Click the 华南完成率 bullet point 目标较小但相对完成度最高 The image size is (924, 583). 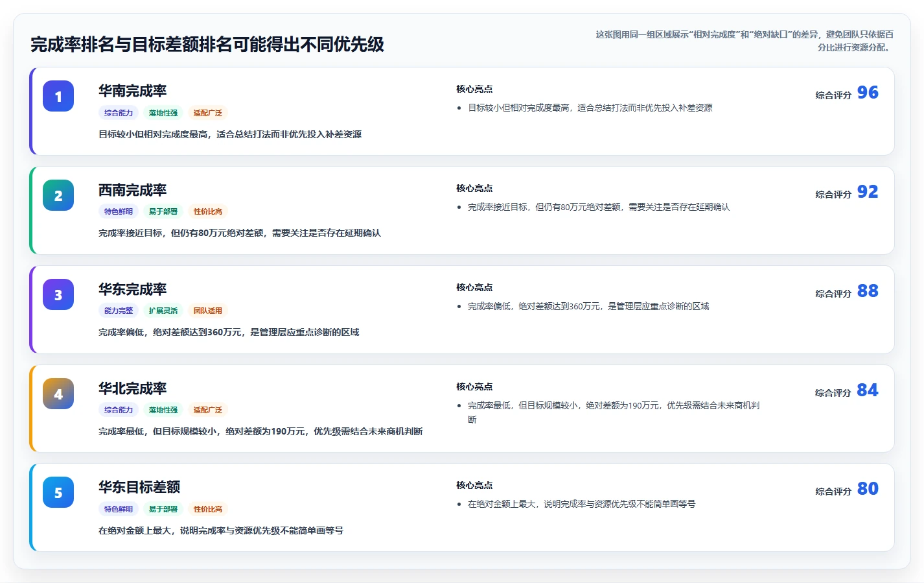(x=590, y=108)
